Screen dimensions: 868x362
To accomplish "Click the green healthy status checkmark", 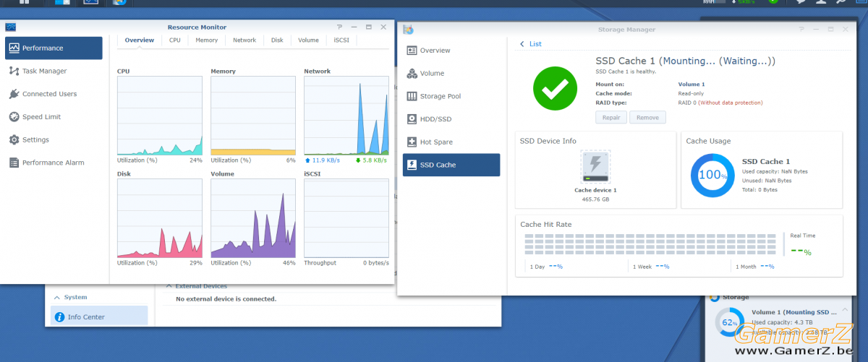I will (x=555, y=89).
